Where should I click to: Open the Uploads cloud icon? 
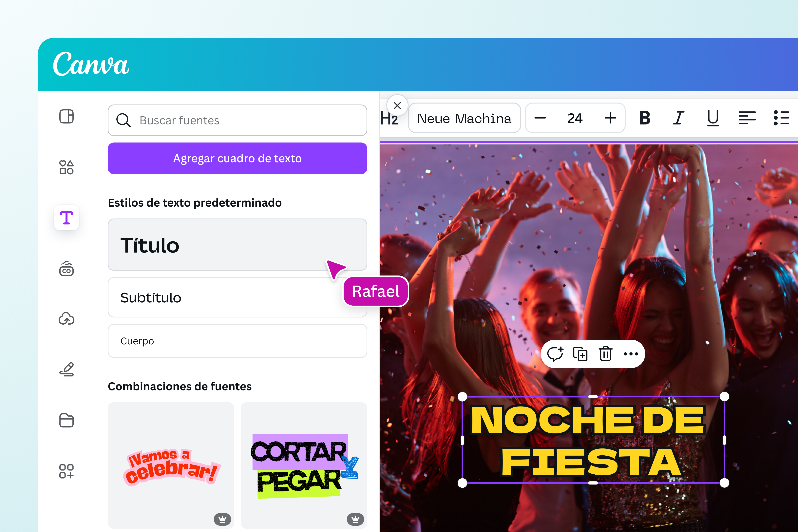pos(66,319)
